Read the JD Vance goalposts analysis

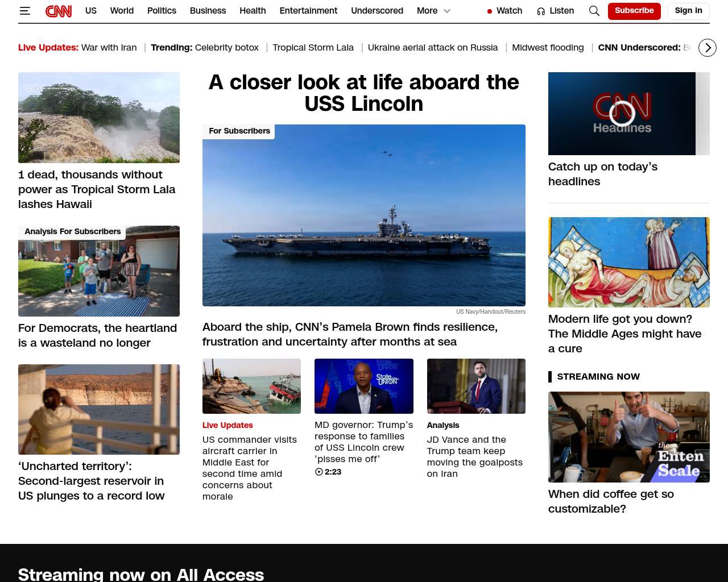coord(475,456)
